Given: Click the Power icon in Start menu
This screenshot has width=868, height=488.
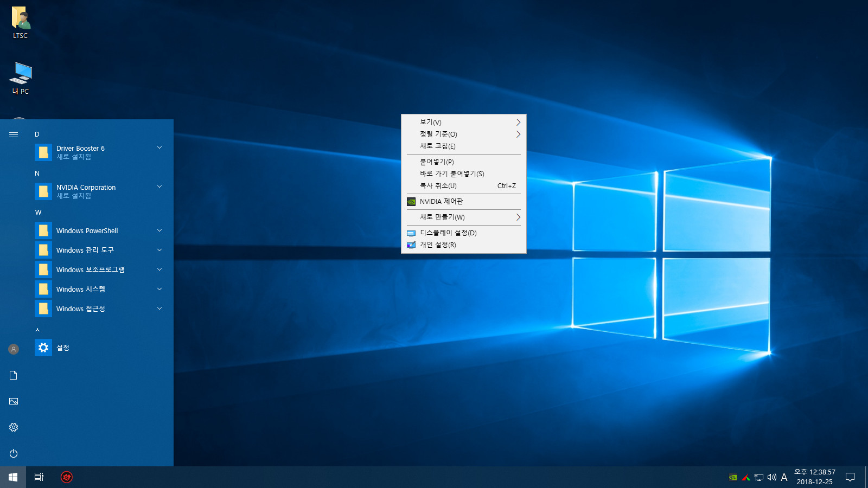Looking at the screenshot, I should coord(14,453).
